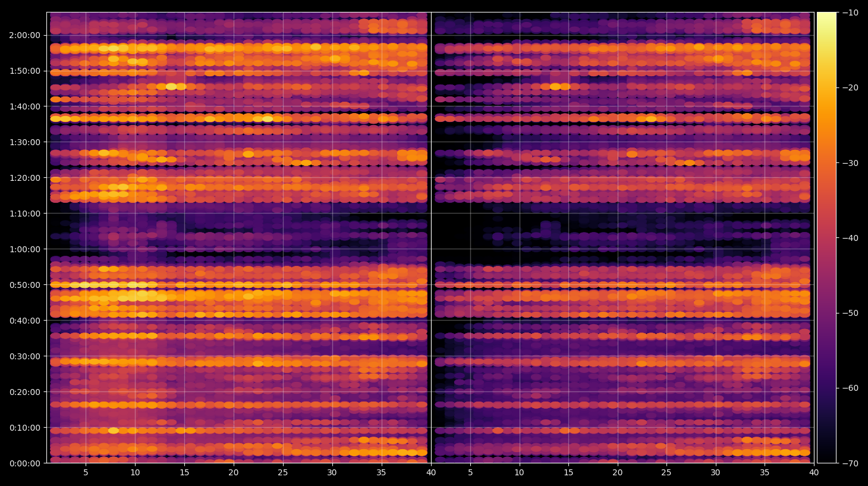Select the 1:40:00 time axis label
This screenshot has width=868, height=486.
(x=24, y=106)
